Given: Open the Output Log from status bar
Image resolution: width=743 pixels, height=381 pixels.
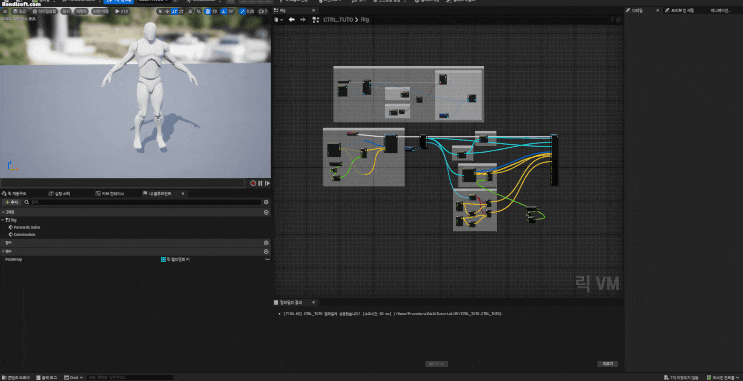Looking at the screenshot, I should pos(46,378).
